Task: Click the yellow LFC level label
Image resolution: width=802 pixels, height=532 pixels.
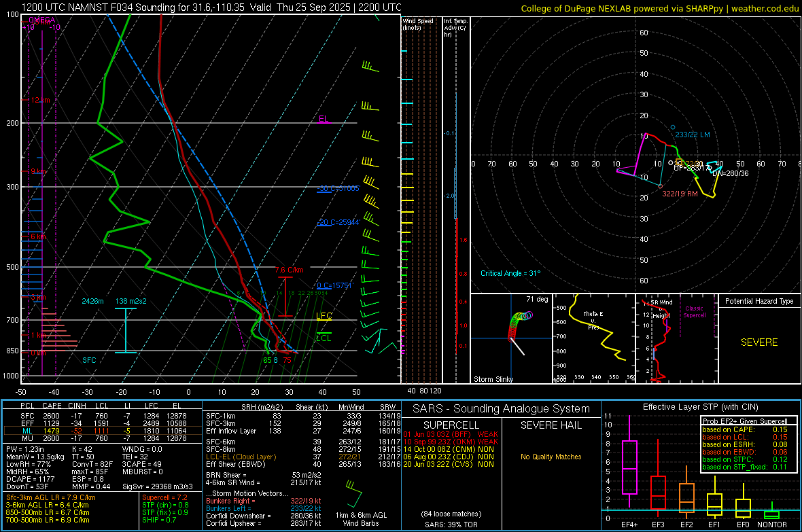Action: (x=324, y=316)
